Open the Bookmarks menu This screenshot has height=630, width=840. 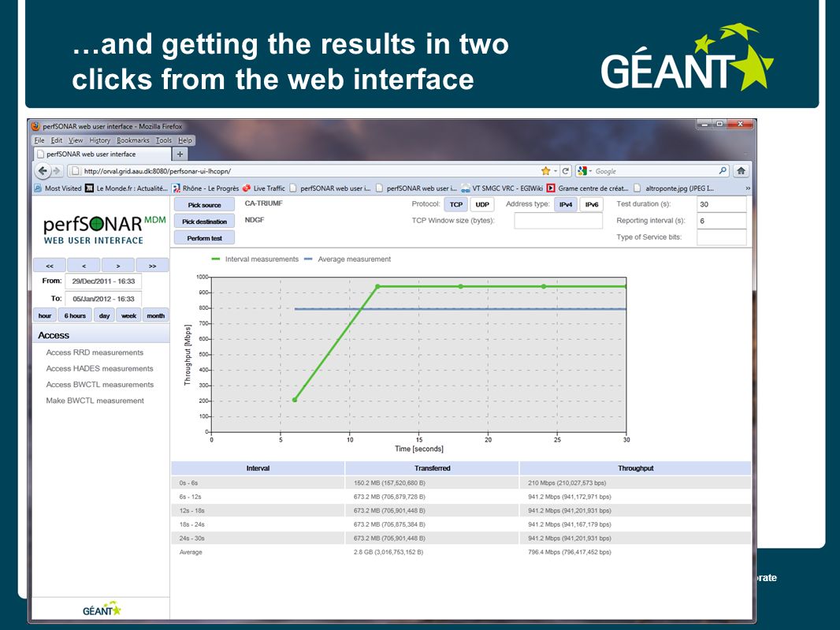tap(133, 140)
